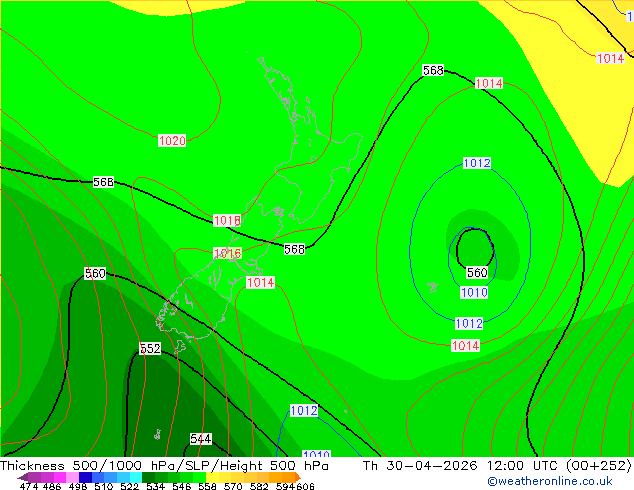Click the 568 label near the map center

294,249
